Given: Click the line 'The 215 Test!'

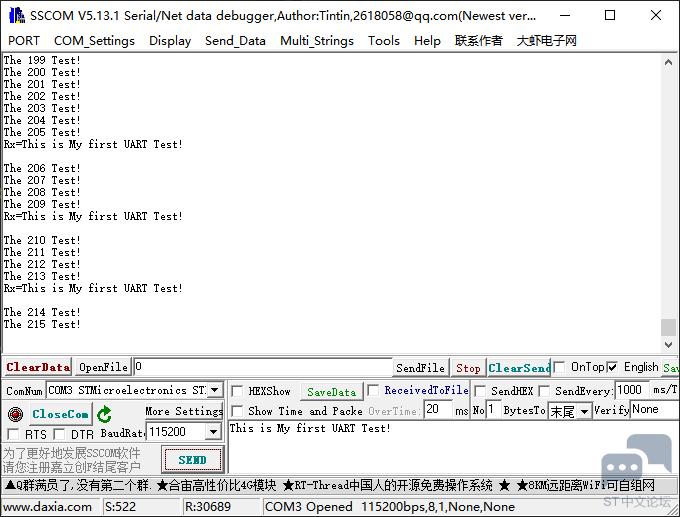Looking at the screenshot, I should tap(42, 324).
